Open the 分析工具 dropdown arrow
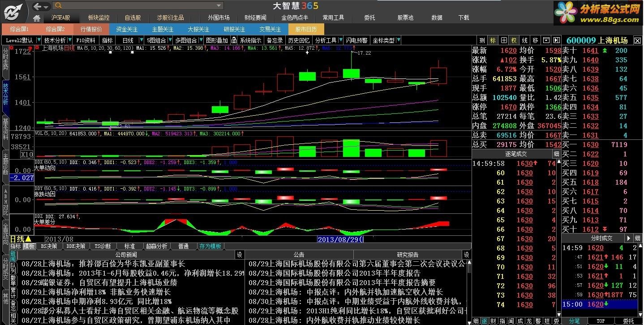Screen dimensions: 644x325 point(341,40)
